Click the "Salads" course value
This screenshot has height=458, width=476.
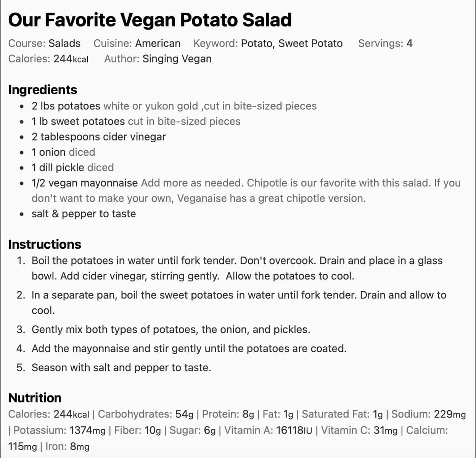[x=64, y=44]
